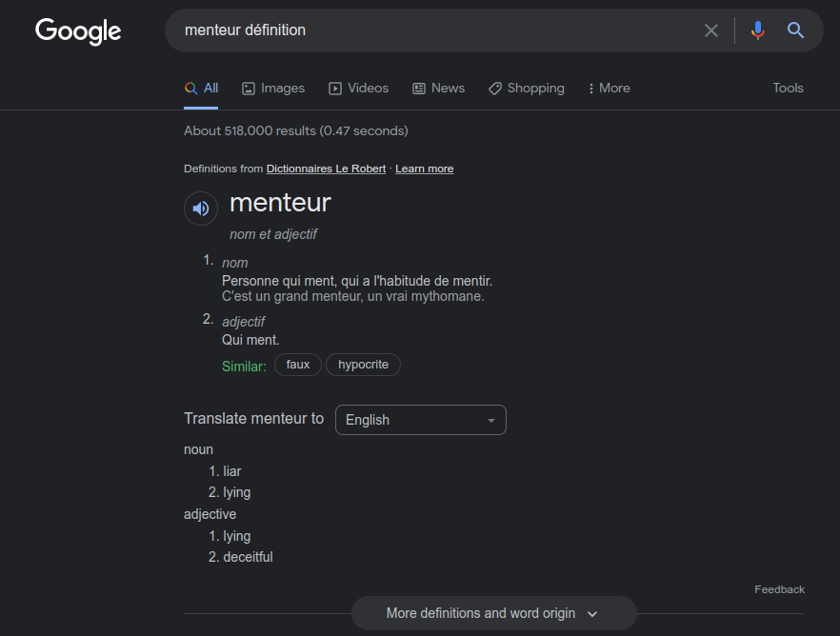
Task: Focus the search field containing menteur définition
Action: [x=439, y=30]
